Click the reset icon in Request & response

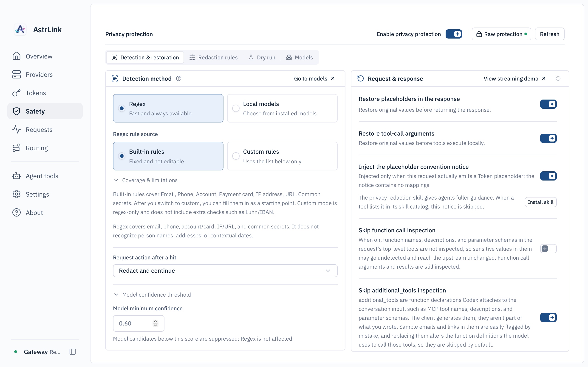(558, 78)
